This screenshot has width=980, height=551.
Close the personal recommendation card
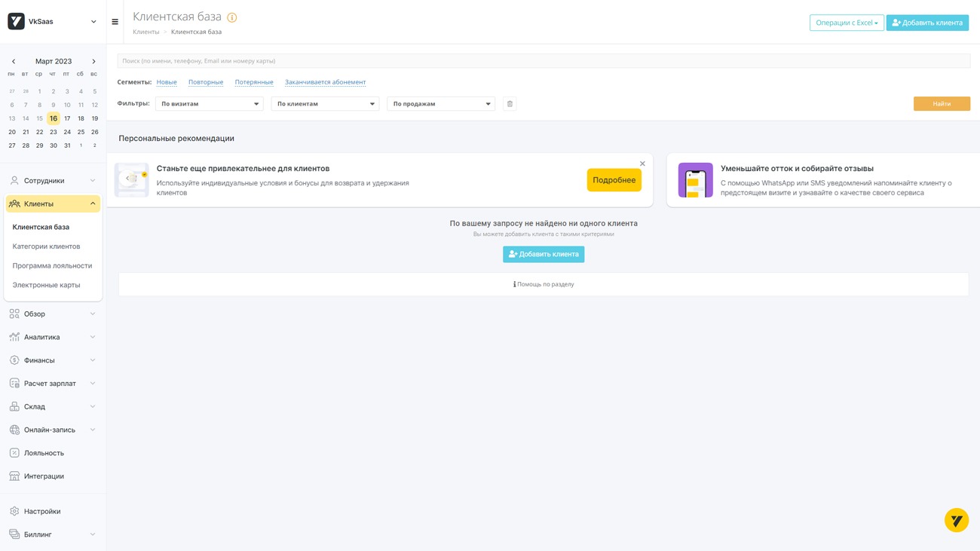click(642, 164)
